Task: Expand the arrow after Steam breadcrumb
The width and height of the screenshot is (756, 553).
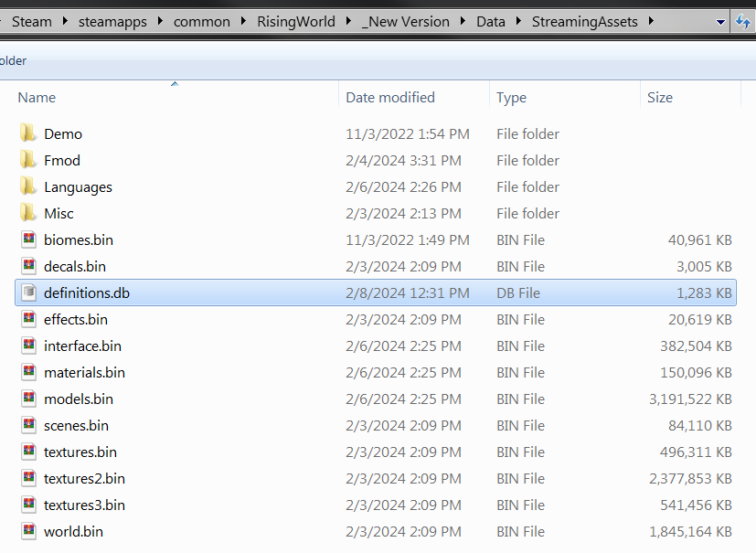Action: pos(65,21)
